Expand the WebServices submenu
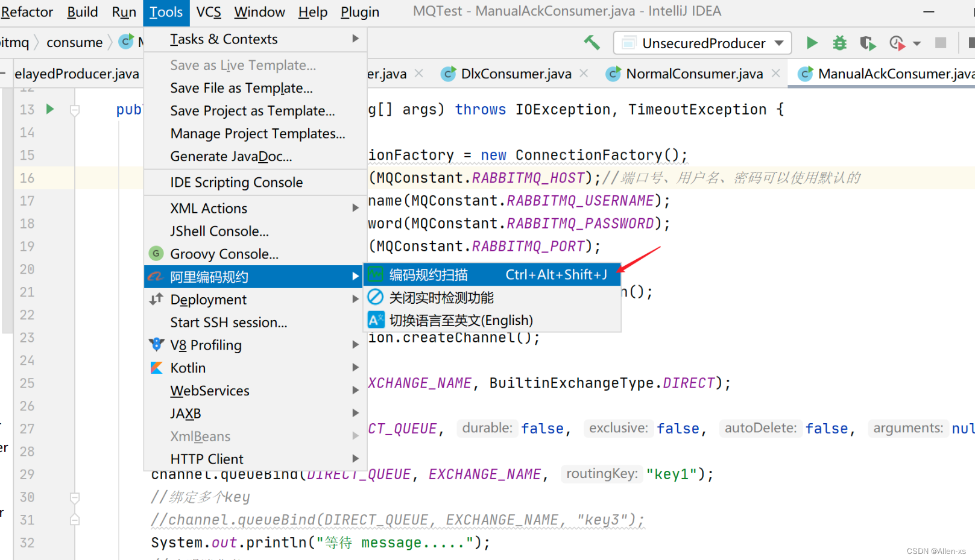Image resolution: width=975 pixels, height=560 pixels. 255,391
